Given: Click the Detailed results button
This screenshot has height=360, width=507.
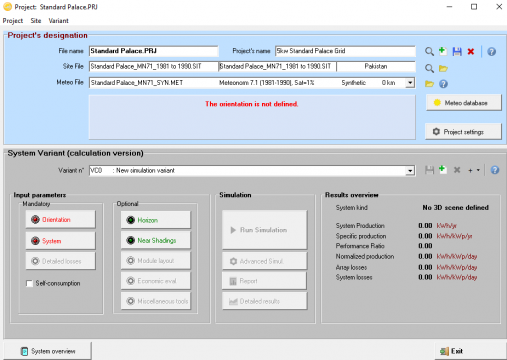Looking at the screenshot, I should 264,301.
